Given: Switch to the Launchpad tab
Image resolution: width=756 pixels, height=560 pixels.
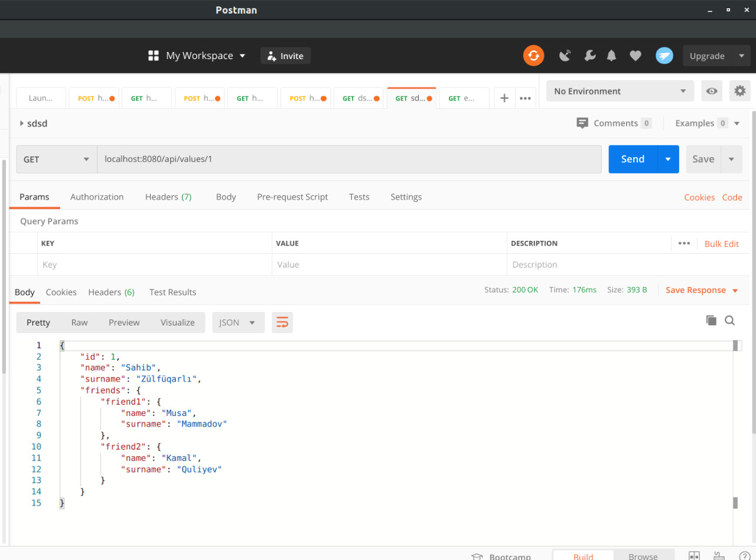Looking at the screenshot, I should (41, 98).
